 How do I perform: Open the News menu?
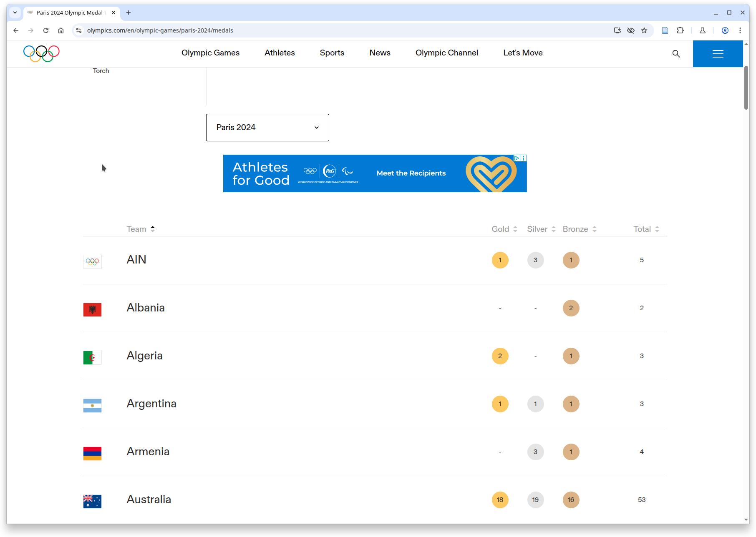(380, 53)
